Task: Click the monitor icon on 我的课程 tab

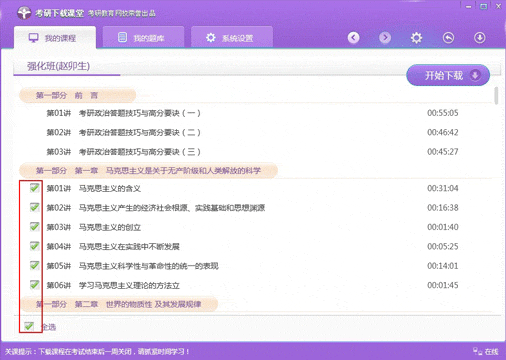Action: pos(34,38)
